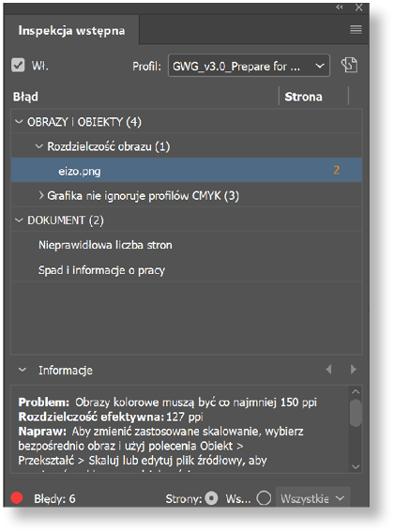Image resolution: width=394 pixels, height=532 pixels.
Task: Toggle the Wł. preflight checkbox
Action: 18,65
